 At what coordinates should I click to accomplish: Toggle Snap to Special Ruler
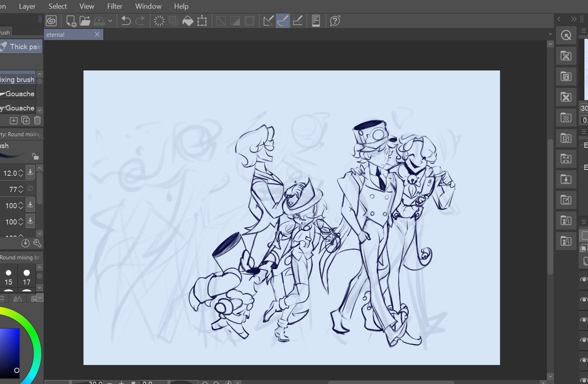[283, 21]
